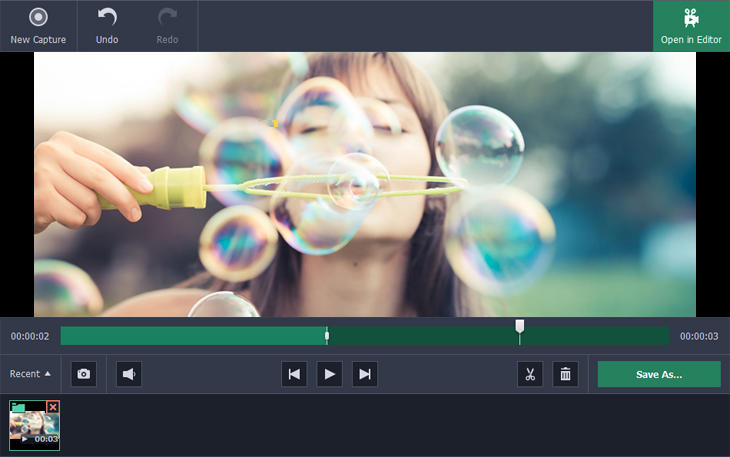Start a New Capture
Image resolution: width=730 pixels, height=457 pixels.
(38, 26)
